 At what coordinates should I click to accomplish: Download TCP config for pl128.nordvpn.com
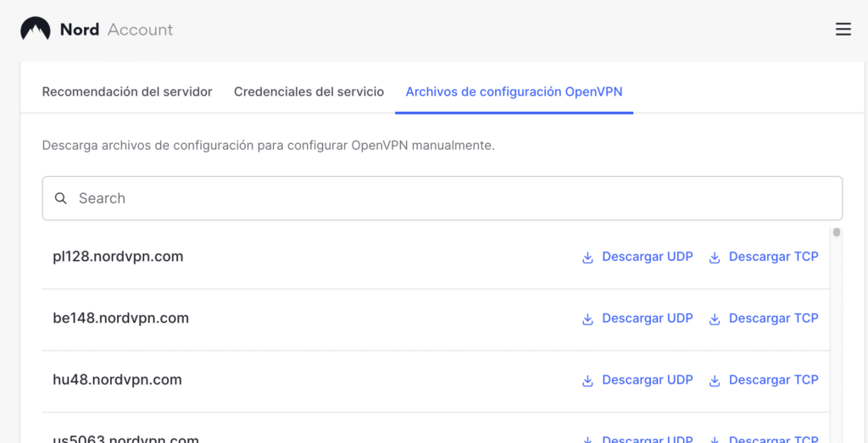[x=764, y=257]
